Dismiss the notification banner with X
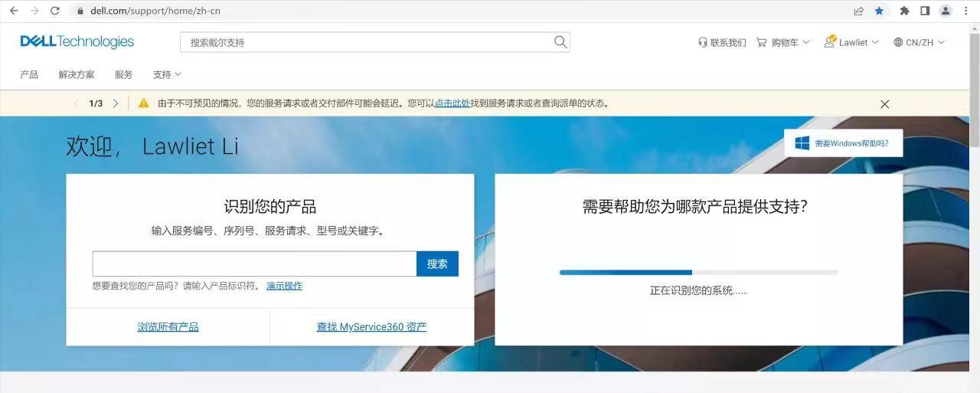The height and width of the screenshot is (393, 980). [x=884, y=104]
